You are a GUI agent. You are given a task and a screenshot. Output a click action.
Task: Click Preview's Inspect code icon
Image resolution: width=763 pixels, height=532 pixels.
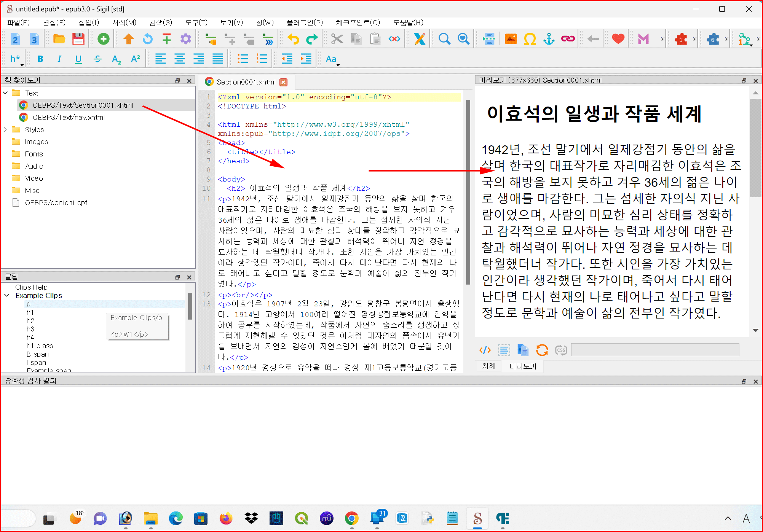point(485,350)
